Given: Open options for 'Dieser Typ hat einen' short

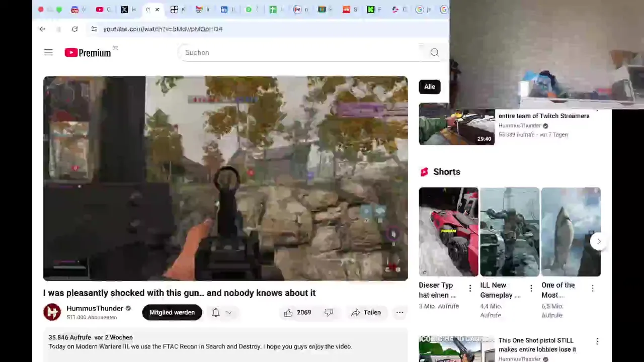Looking at the screenshot, I should click(x=470, y=288).
